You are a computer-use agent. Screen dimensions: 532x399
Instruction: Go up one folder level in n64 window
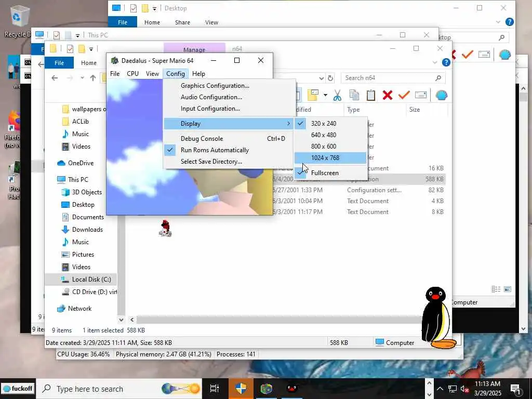tap(93, 78)
